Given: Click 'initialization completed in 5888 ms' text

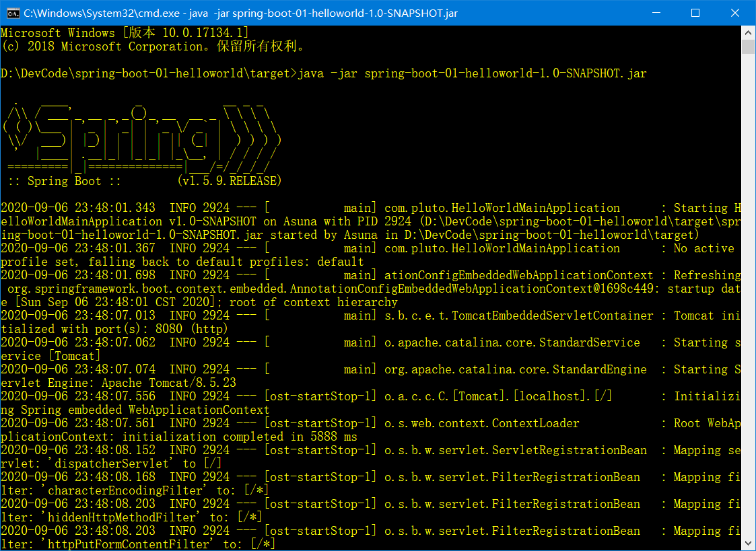Looking at the screenshot, I should coord(240,437).
